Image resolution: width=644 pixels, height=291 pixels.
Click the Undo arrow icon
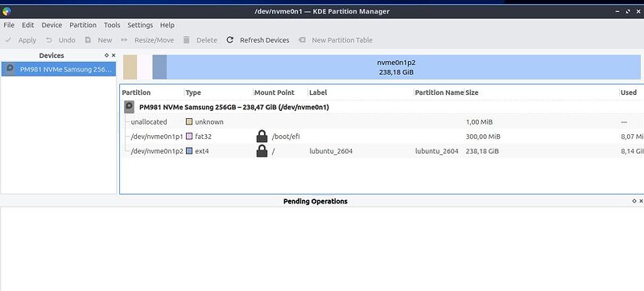pos(49,40)
